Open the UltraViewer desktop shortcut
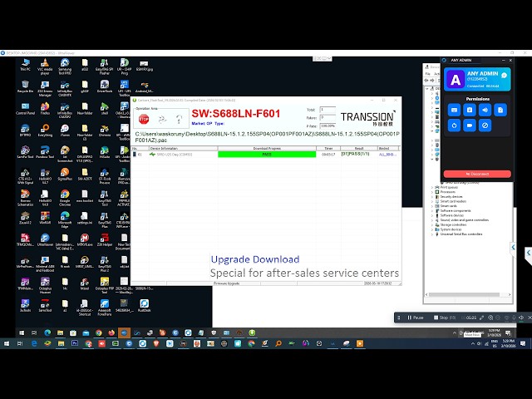 (45, 239)
